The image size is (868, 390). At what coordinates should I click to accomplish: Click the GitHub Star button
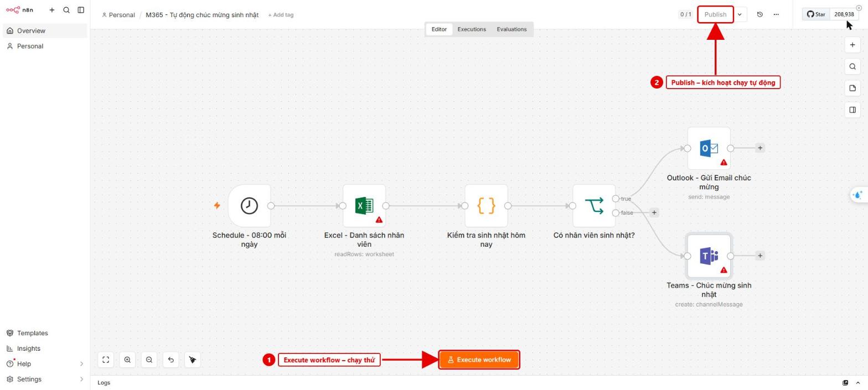[816, 14]
